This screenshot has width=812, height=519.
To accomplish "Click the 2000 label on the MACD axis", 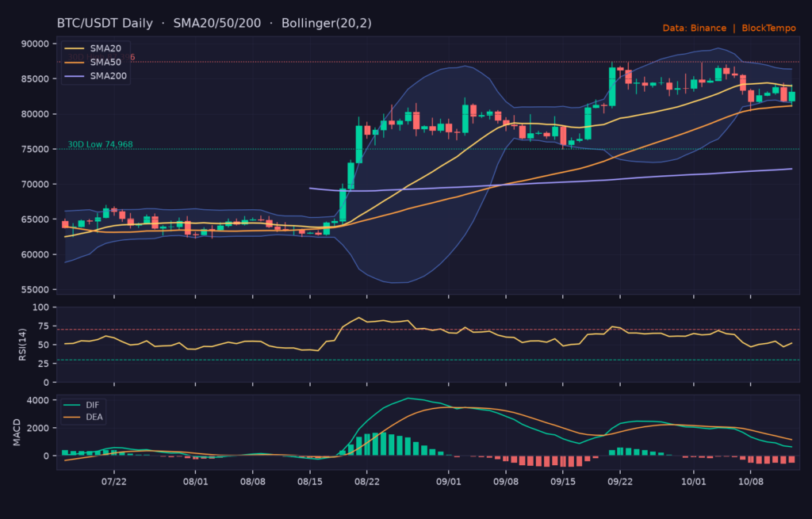I will point(38,428).
